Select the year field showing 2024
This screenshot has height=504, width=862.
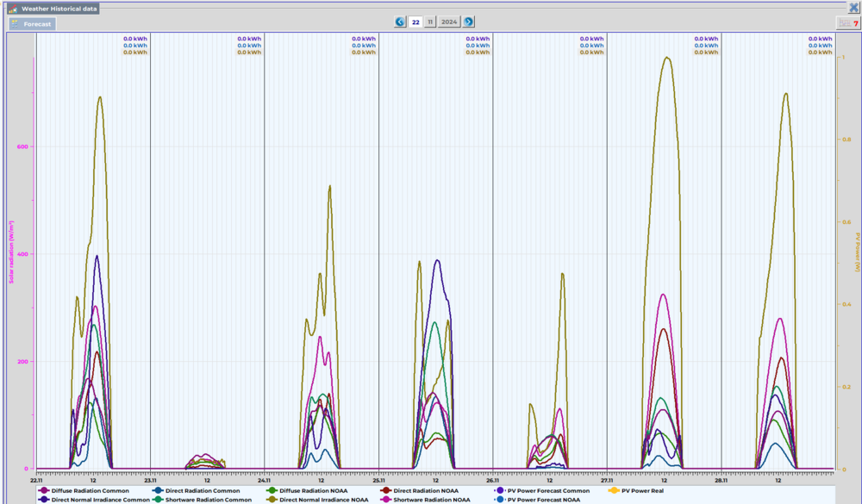click(x=449, y=22)
